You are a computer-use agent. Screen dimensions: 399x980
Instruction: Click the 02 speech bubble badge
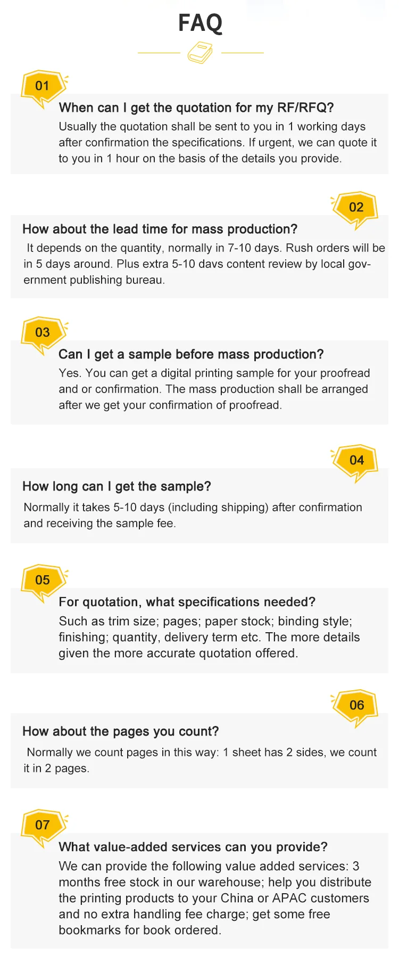point(356,208)
